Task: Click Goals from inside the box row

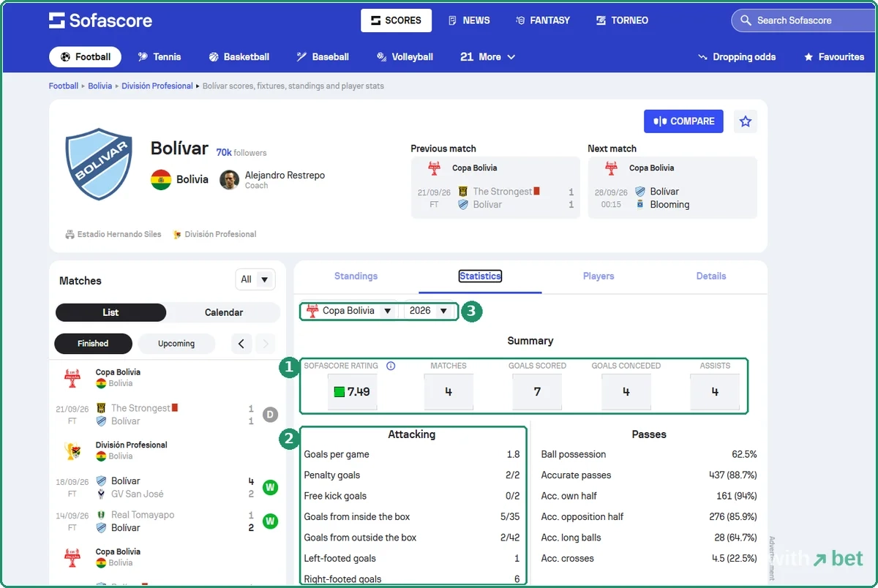Action: pyautogui.click(x=412, y=517)
